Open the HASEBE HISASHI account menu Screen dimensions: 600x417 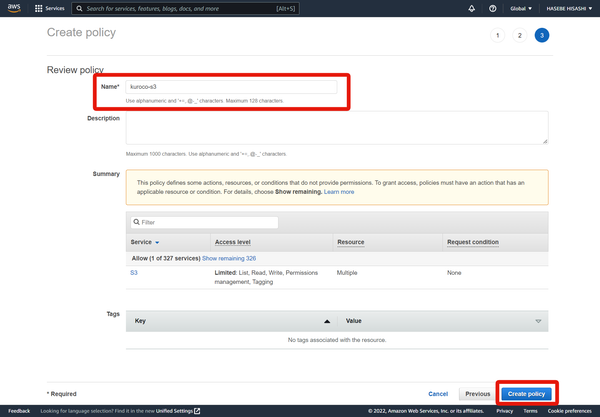(569, 8)
